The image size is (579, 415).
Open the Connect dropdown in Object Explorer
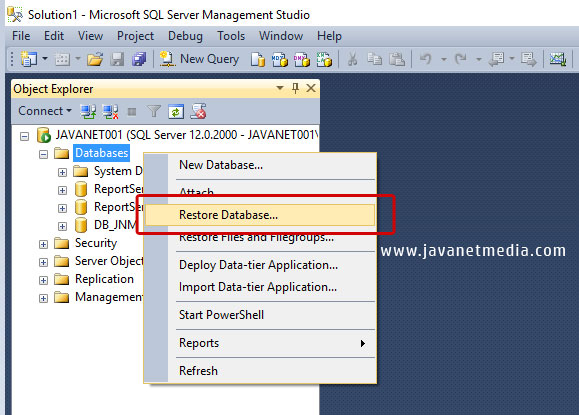pos(45,111)
